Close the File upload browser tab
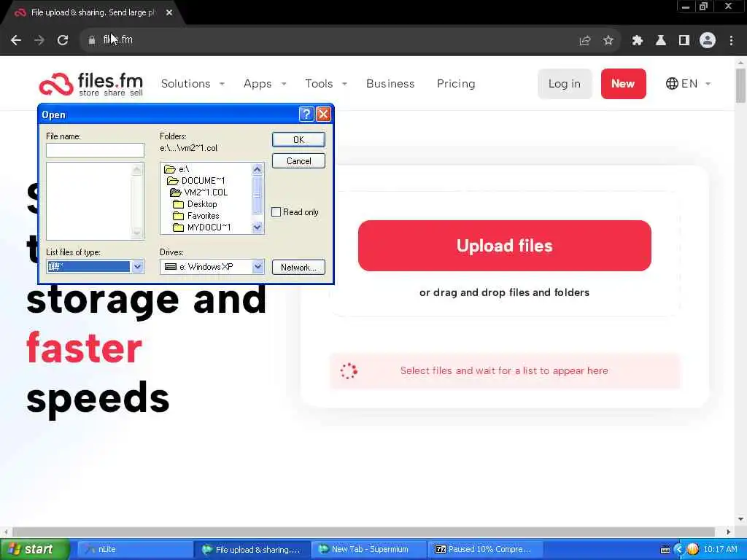747x560 pixels. pyautogui.click(x=169, y=12)
